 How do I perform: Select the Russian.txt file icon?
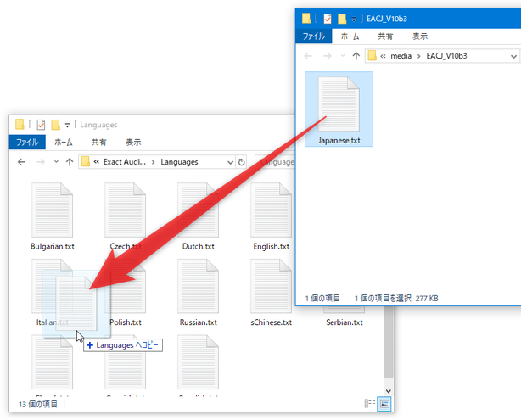pyautogui.click(x=198, y=286)
